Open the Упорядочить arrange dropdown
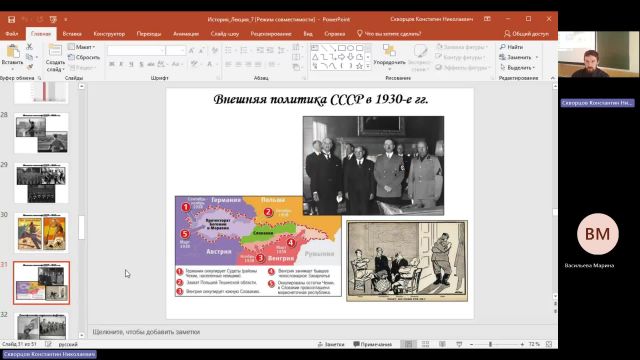The image size is (640, 360). tap(389, 56)
